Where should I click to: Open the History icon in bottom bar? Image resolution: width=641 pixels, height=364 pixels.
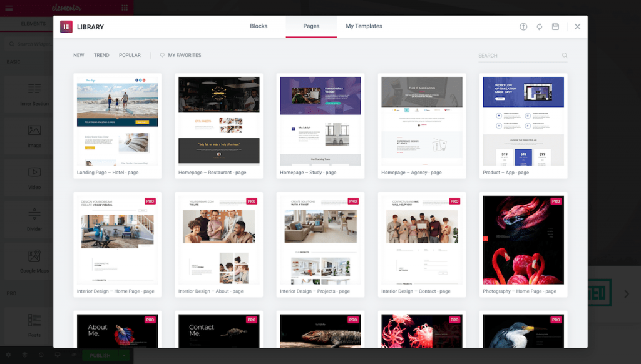pyautogui.click(x=41, y=355)
